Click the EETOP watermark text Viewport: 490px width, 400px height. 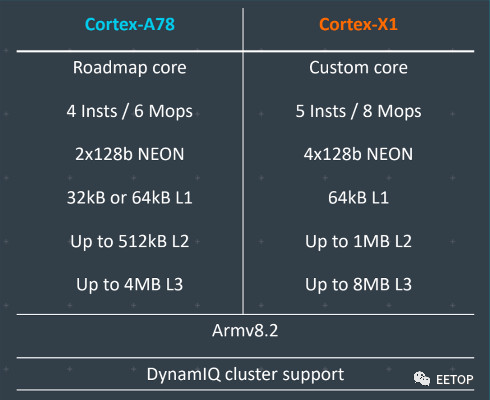click(454, 380)
